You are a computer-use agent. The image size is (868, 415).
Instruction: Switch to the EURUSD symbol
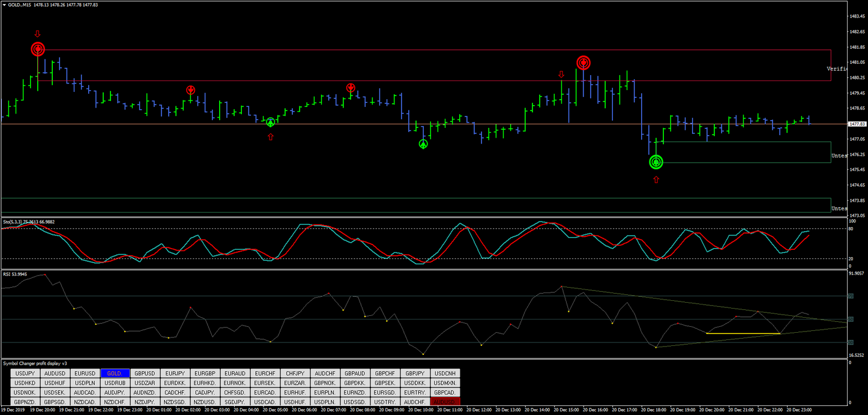point(85,373)
